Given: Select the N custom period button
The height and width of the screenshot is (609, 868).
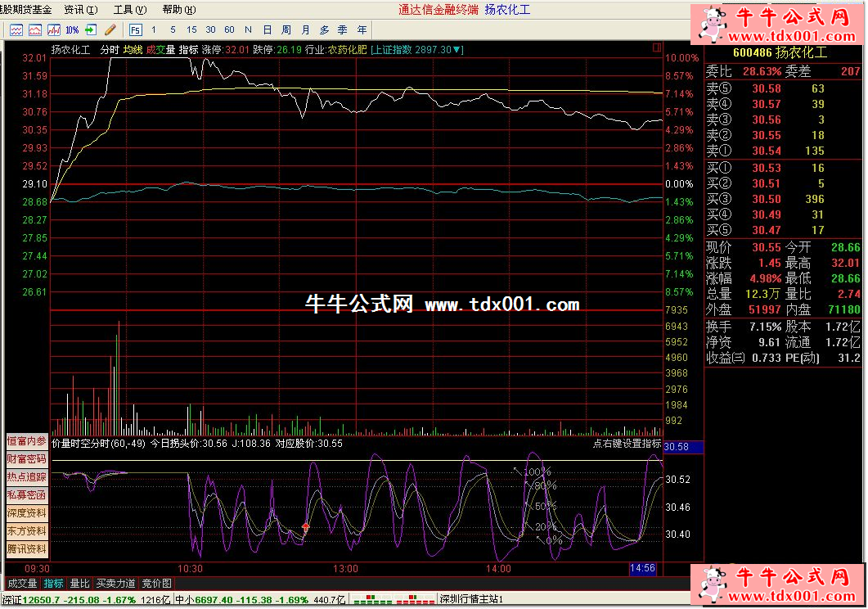Looking at the screenshot, I should pyautogui.click(x=248, y=30).
